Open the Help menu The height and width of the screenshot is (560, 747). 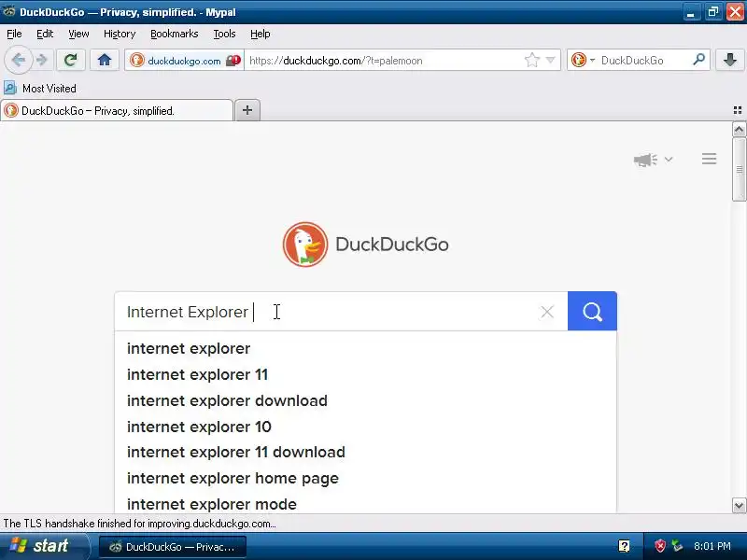pyautogui.click(x=261, y=34)
